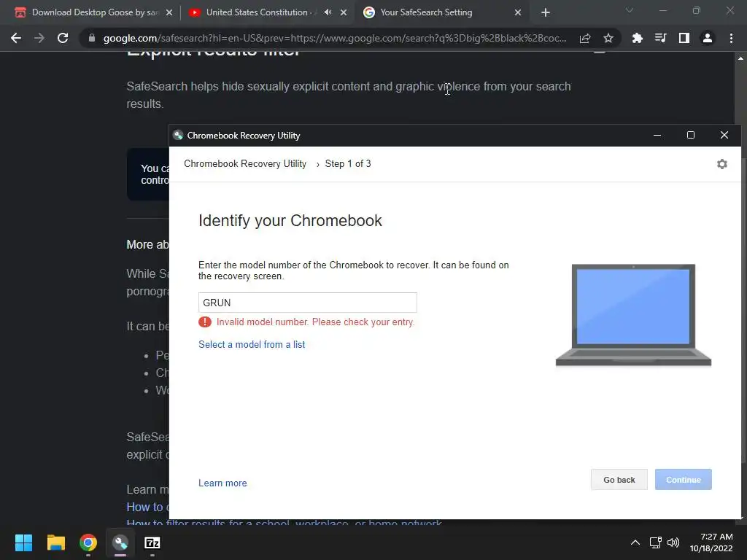
Task: Open a new Chrome tab
Action: point(546,12)
